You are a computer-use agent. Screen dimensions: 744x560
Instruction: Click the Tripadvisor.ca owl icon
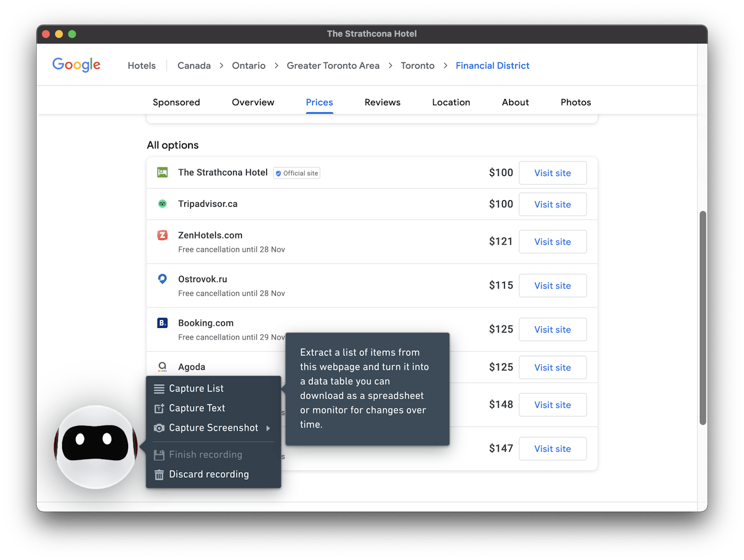pos(163,204)
